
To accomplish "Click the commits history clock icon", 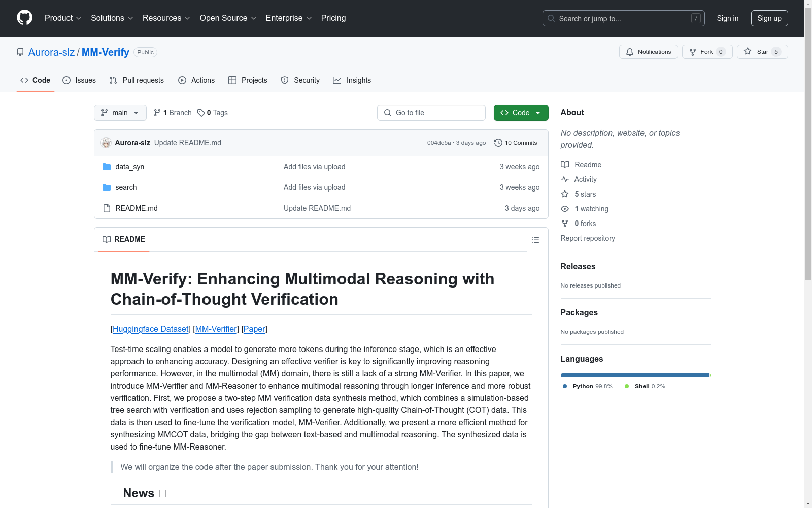I will [x=498, y=143].
